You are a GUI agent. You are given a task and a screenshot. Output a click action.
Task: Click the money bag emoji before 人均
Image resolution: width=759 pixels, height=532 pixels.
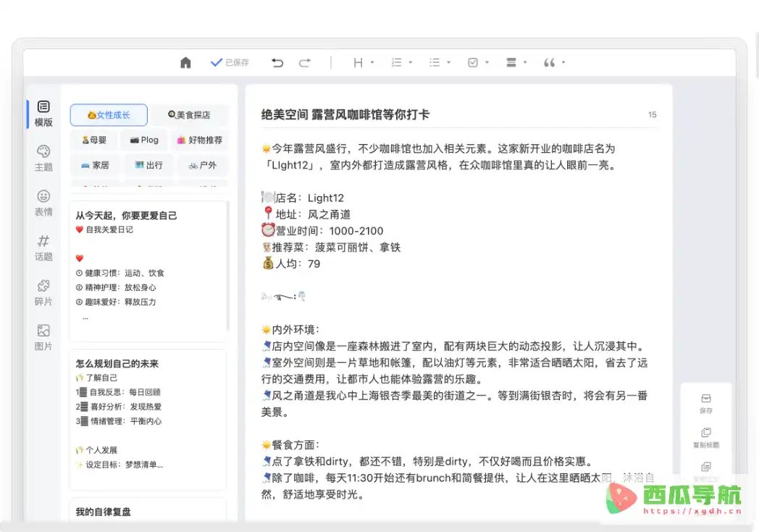(x=268, y=263)
